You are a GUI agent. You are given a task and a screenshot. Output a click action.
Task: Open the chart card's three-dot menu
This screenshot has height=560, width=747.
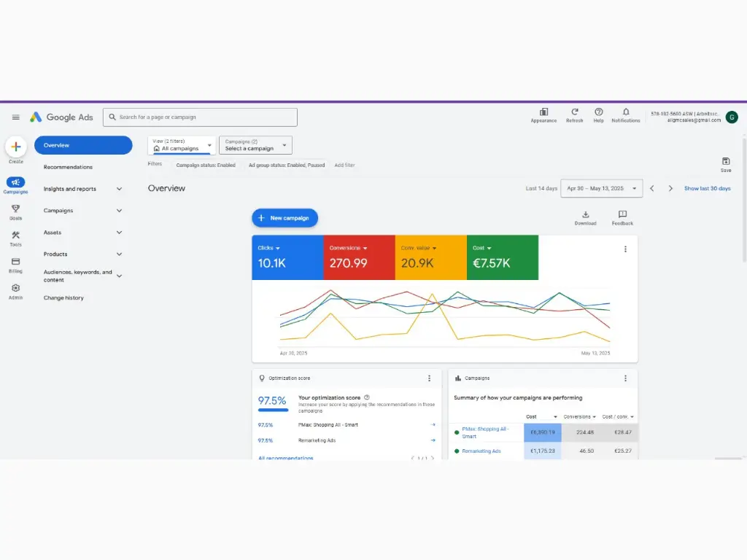pyautogui.click(x=625, y=249)
